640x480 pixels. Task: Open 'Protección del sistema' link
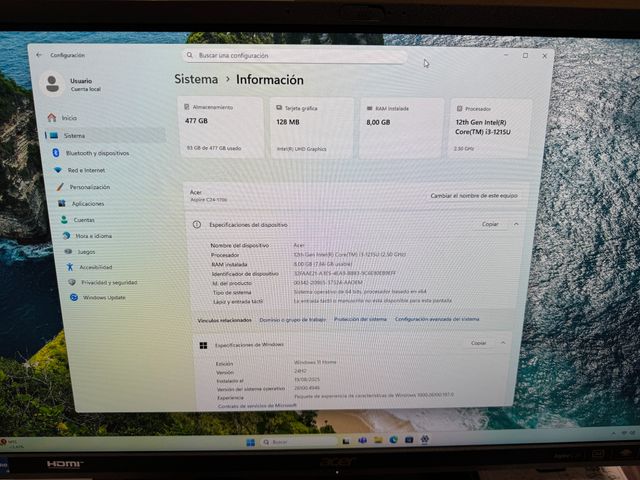pyautogui.click(x=360, y=319)
